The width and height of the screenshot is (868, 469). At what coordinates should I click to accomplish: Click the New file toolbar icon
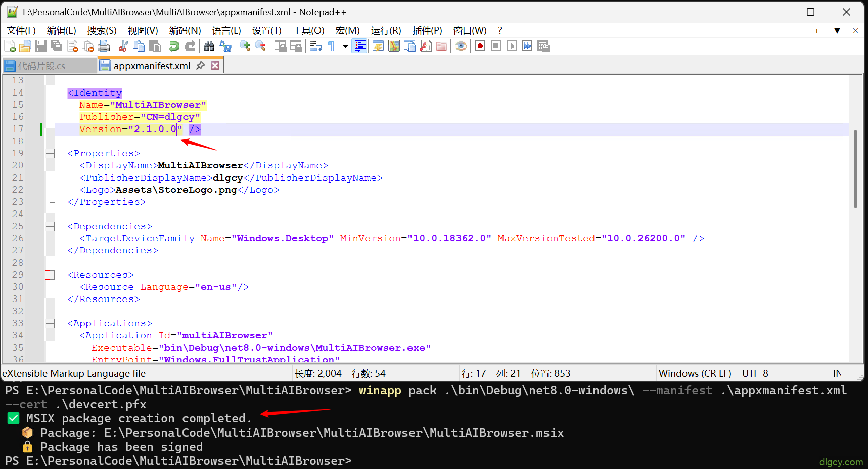pyautogui.click(x=10, y=47)
